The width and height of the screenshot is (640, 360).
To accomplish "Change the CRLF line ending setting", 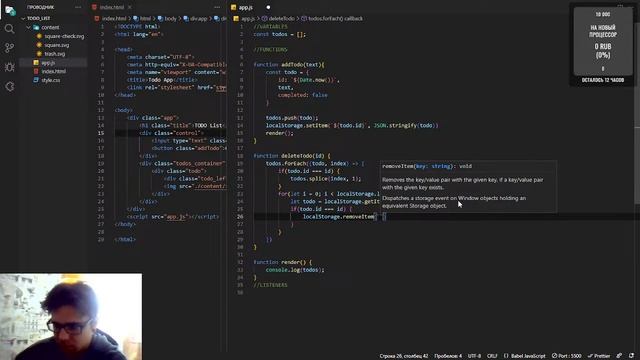I will coord(492,356).
